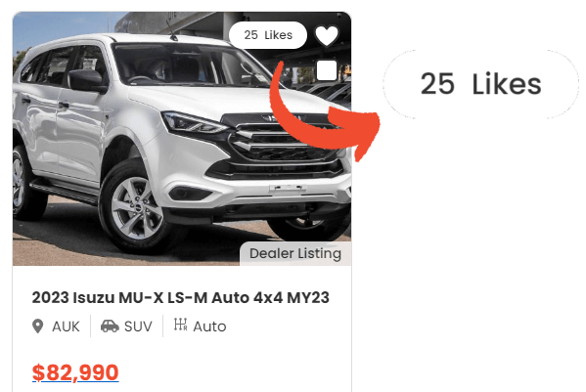Click the small 25 Likes badge on photo
Screen dimensions: 586x392
[268, 35]
